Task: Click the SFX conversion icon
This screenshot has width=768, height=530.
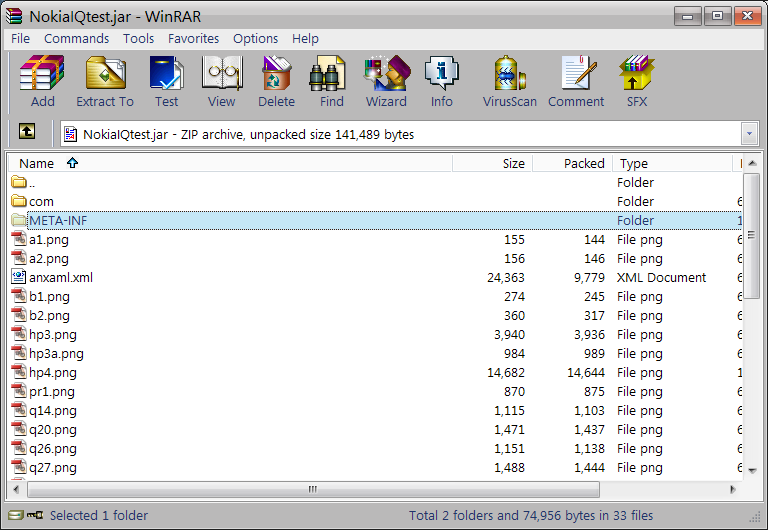Action: coord(636,72)
